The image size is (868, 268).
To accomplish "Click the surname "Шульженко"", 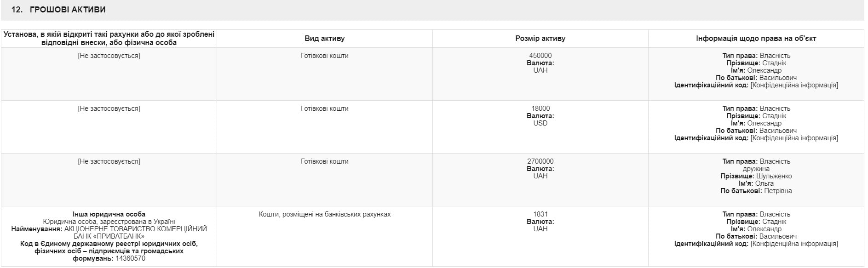I will click(x=774, y=176).
